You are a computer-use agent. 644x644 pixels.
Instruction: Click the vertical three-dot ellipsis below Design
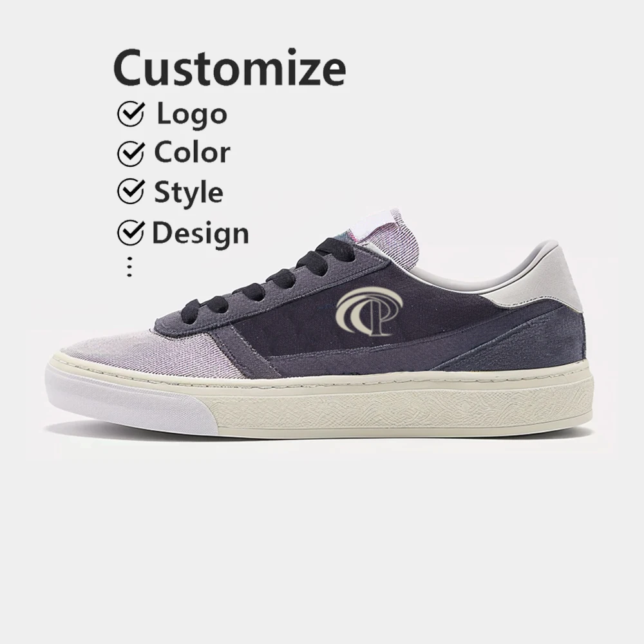pyautogui.click(x=130, y=267)
